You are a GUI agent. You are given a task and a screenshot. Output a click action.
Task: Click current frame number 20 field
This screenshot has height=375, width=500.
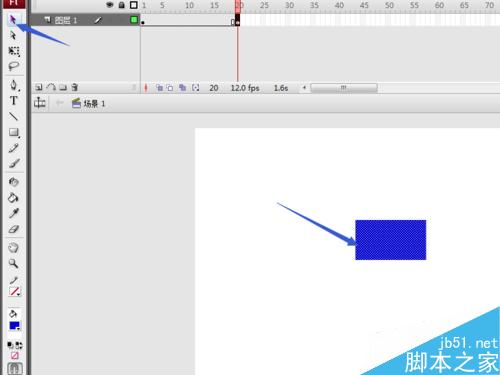[x=214, y=88]
